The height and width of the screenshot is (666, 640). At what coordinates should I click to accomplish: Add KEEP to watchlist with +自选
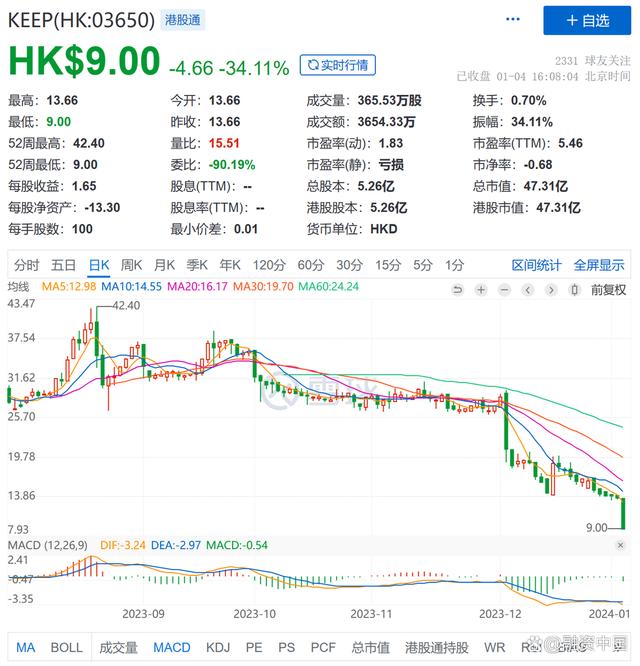click(587, 20)
